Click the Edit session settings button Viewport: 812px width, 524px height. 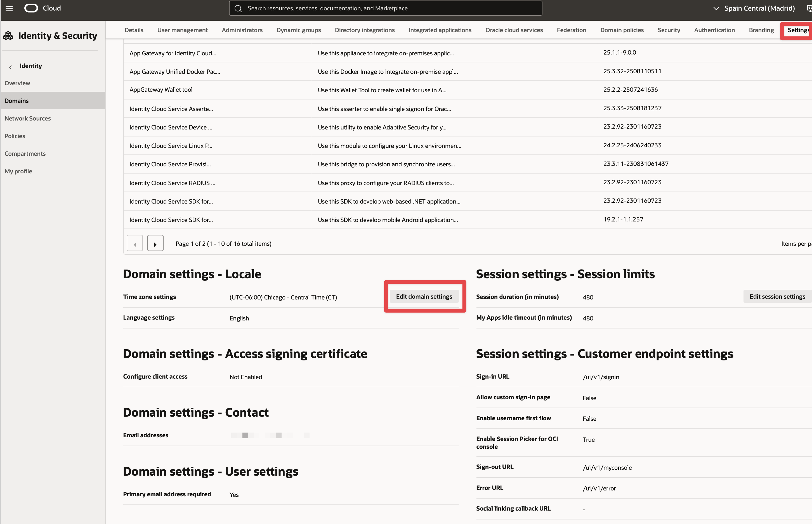(777, 296)
